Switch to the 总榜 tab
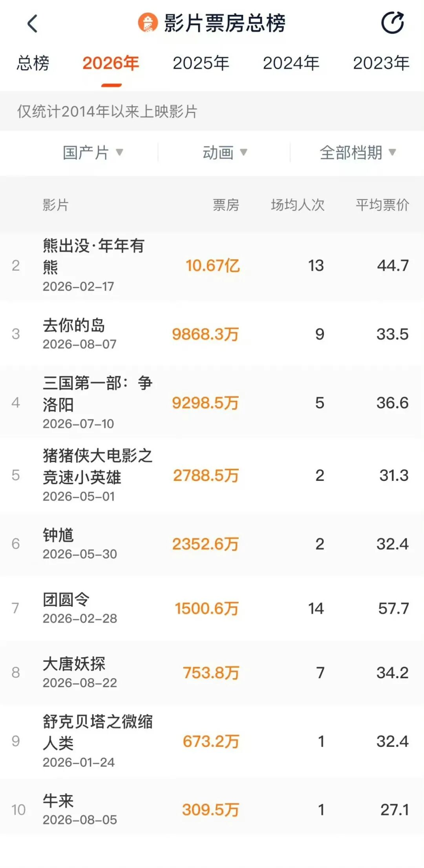This screenshot has width=424, height=868. [x=33, y=63]
